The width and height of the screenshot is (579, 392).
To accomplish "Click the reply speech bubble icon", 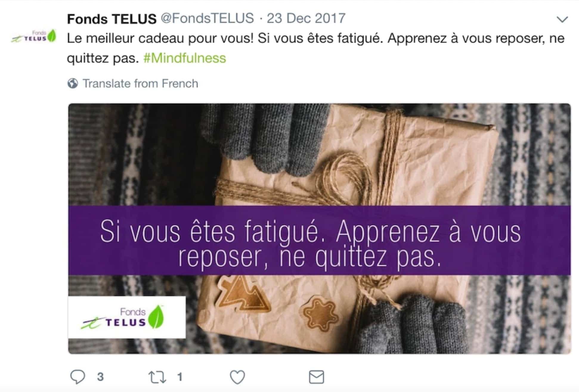I will click(78, 377).
